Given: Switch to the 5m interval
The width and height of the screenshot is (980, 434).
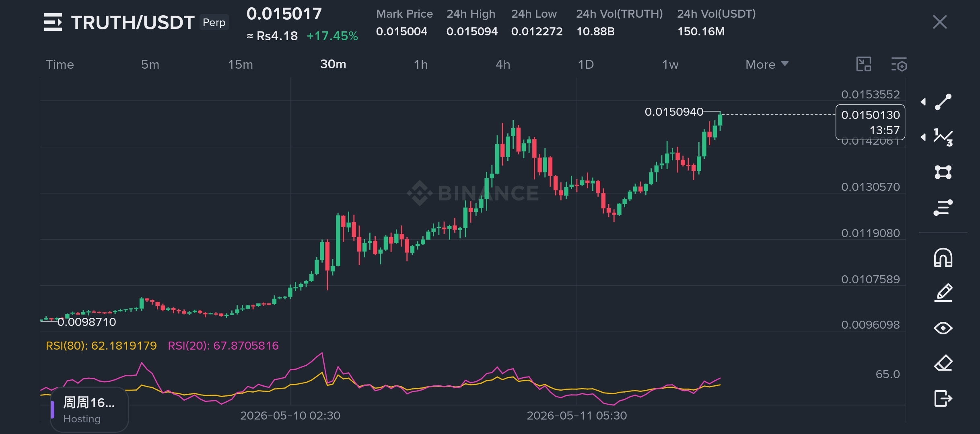Looking at the screenshot, I should tap(150, 64).
